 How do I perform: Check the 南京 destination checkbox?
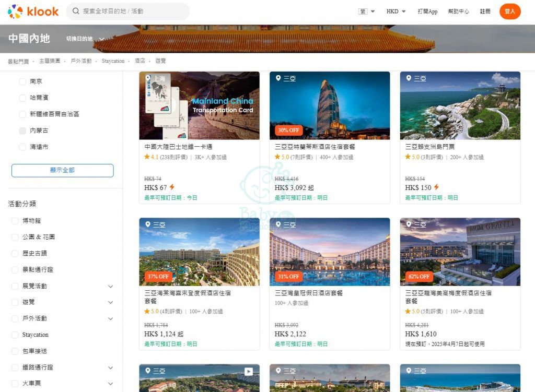click(x=22, y=81)
